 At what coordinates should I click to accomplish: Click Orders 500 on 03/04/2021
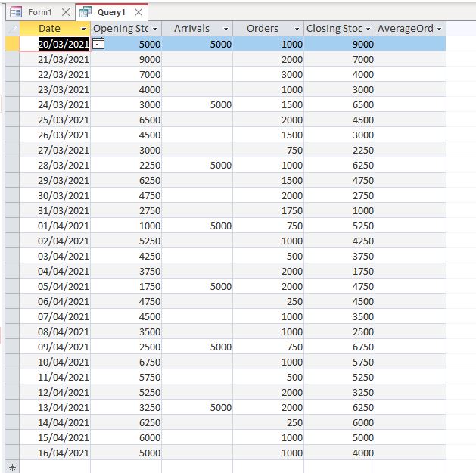[x=269, y=256]
